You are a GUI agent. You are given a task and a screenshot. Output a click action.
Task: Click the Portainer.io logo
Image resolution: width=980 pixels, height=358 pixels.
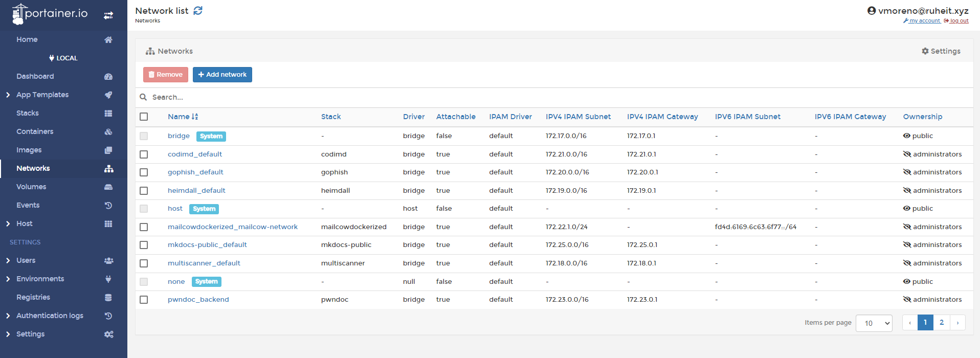tap(50, 14)
